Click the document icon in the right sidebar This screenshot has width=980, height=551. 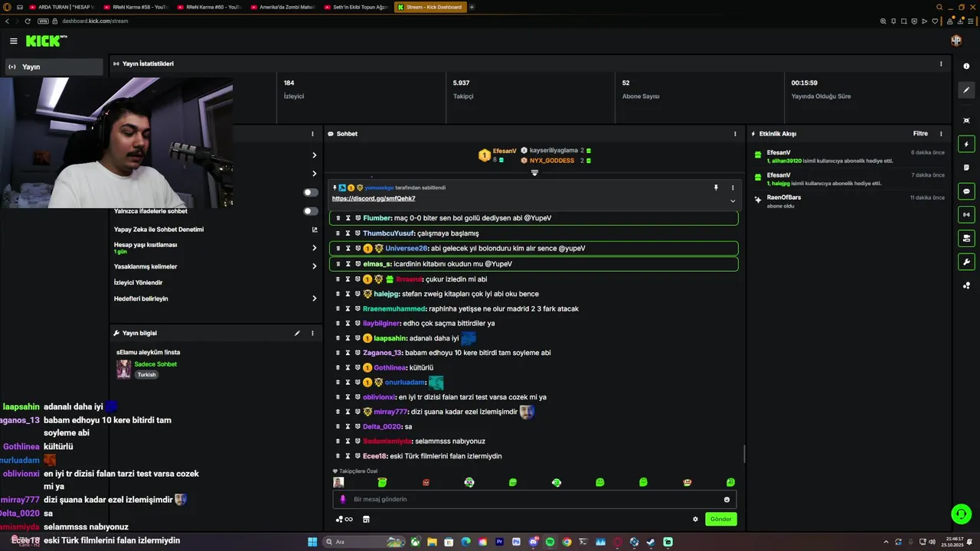(966, 168)
